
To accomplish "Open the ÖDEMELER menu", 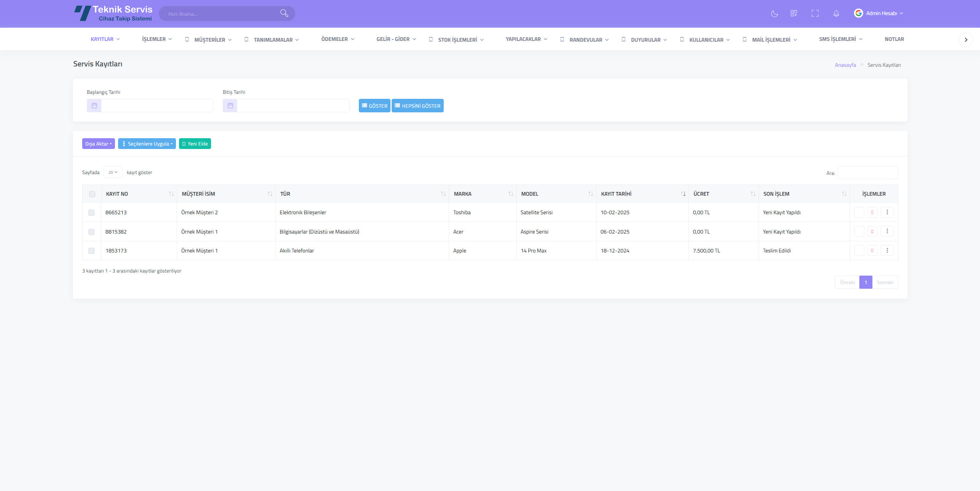I will pyautogui.click(x=338, y=39).
